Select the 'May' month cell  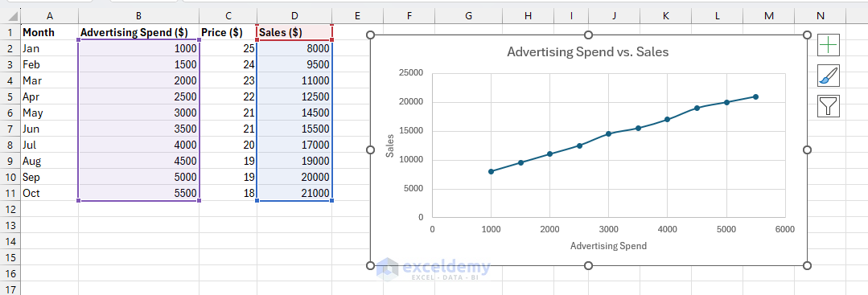click(x=50, y=113)
